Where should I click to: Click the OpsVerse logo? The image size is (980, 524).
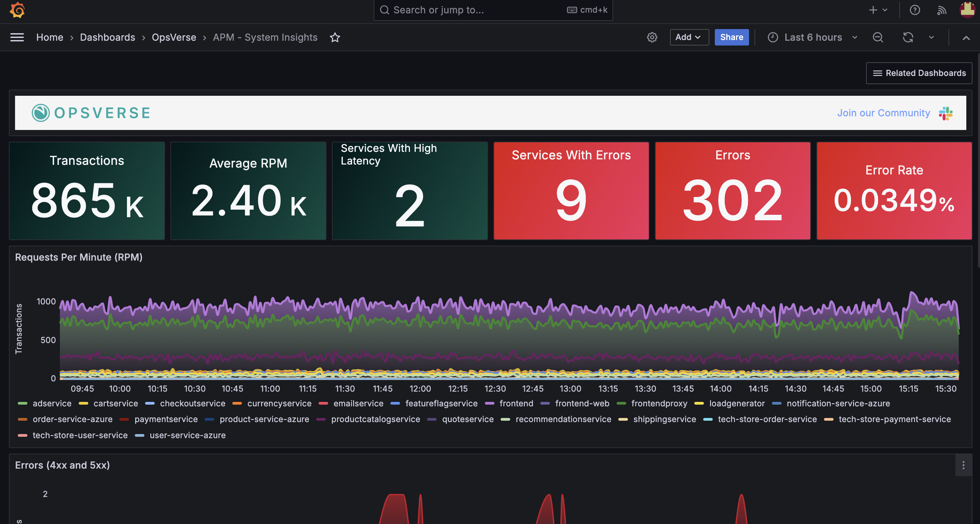click(x=91, y=113)
